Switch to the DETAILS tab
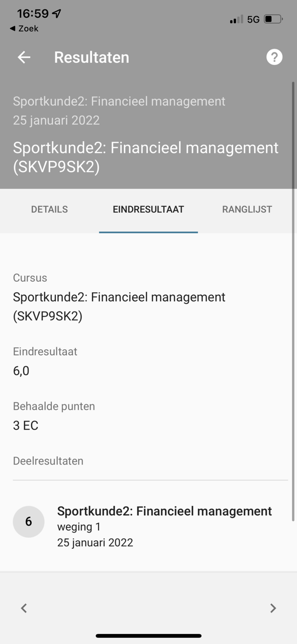The width and height of the screenshot is (297, 644). pyautogui.click(x=49, y=210)
